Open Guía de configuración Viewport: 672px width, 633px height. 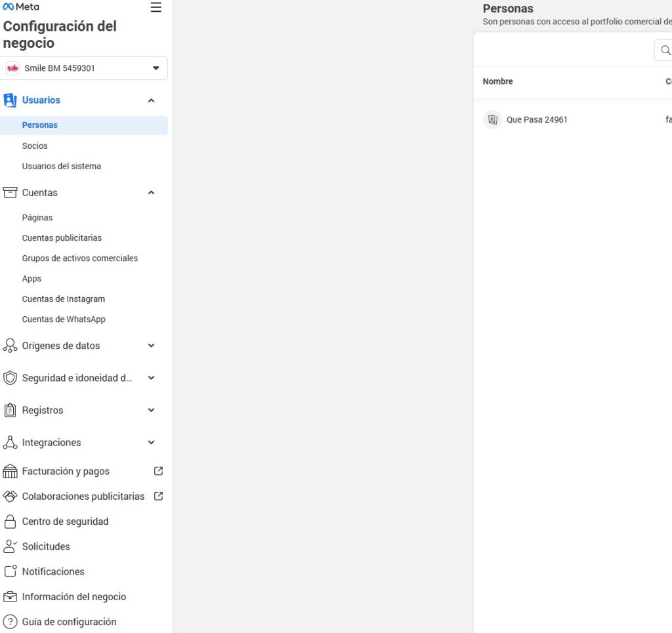coord(69,621)
